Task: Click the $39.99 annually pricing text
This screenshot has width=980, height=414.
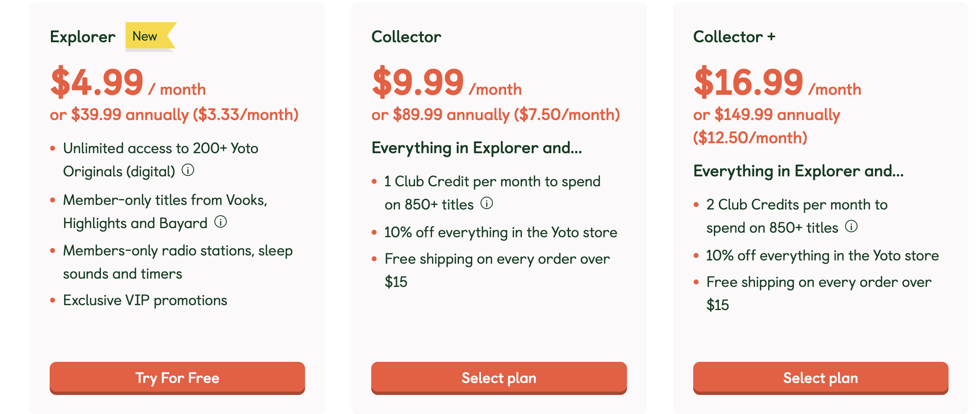Action: point(174,115)
